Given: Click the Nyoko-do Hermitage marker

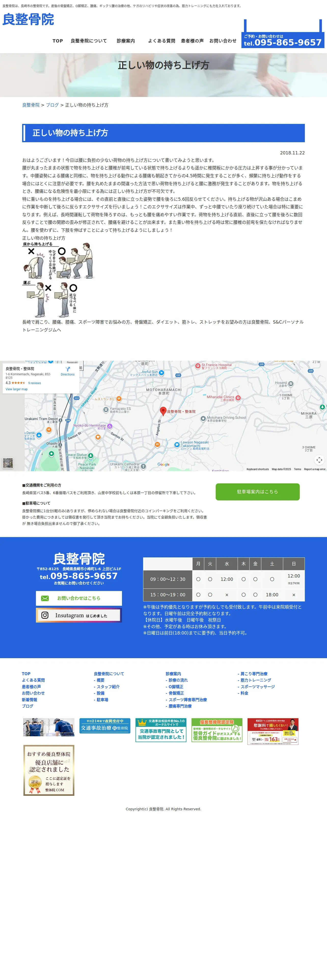Looking at the screenshot, I should pyautogui.click(x=110, y=426).
